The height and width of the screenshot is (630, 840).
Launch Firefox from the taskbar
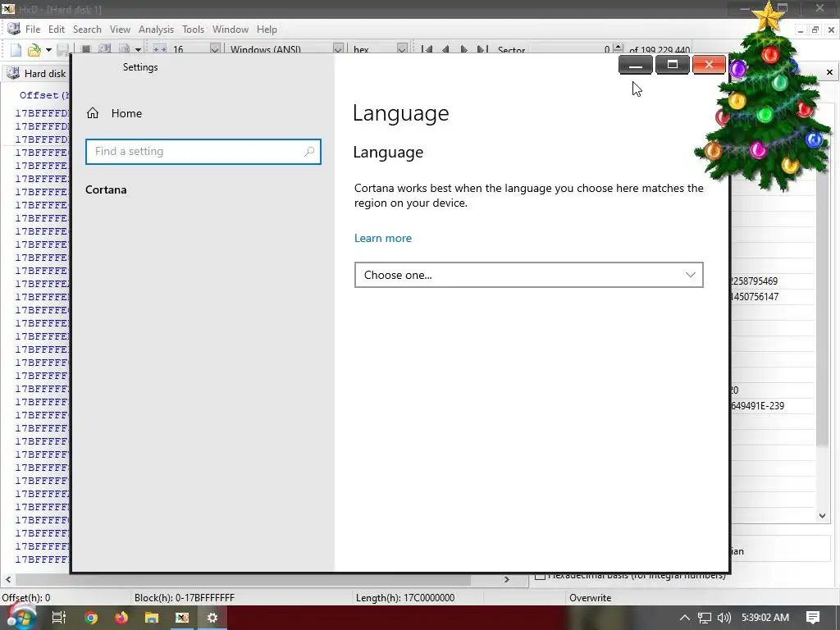121,618
